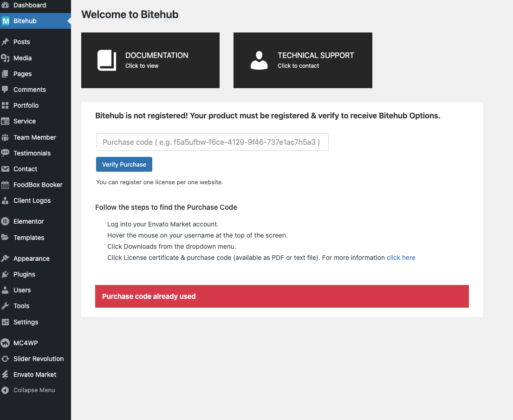
Task: Go to the Dashboard menu
Action: click(x=30, y=5)
